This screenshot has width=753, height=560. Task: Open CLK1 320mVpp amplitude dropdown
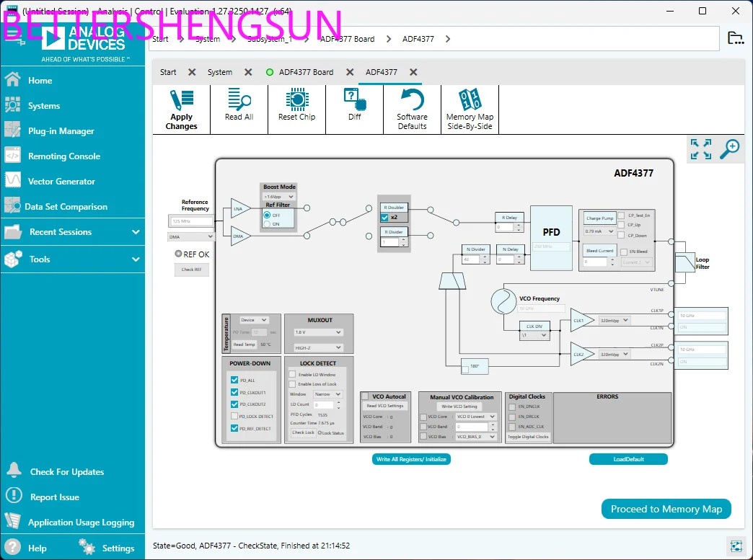pyautogui.click(x=614, y=320)
